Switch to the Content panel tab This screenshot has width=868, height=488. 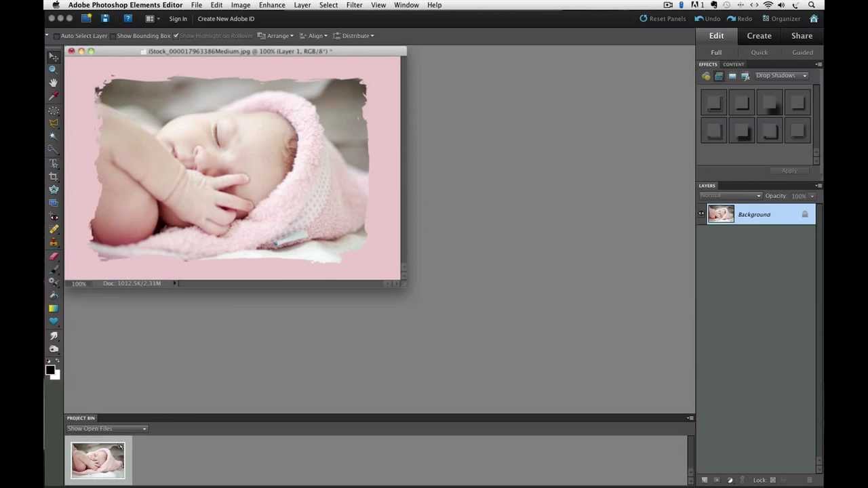(733, 64)
